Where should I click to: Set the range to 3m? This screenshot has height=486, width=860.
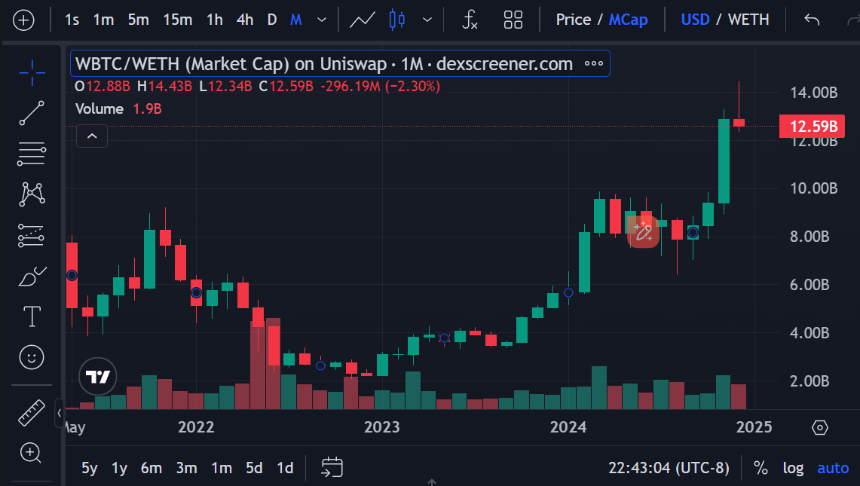186,468
